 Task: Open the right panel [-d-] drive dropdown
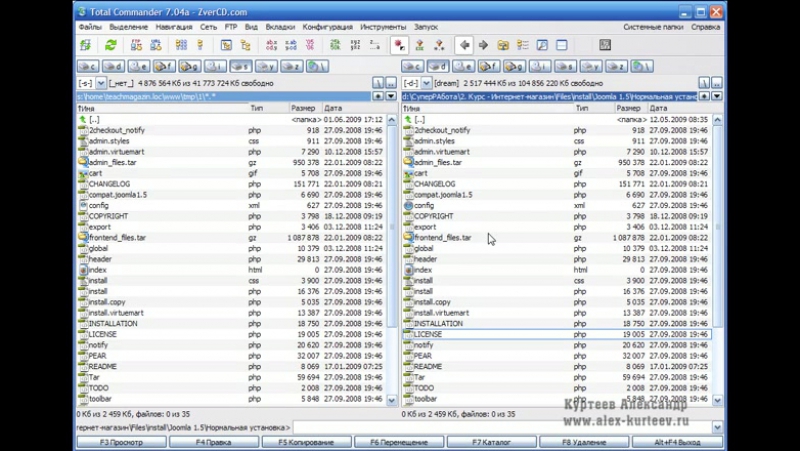click(x=426, y=83)
